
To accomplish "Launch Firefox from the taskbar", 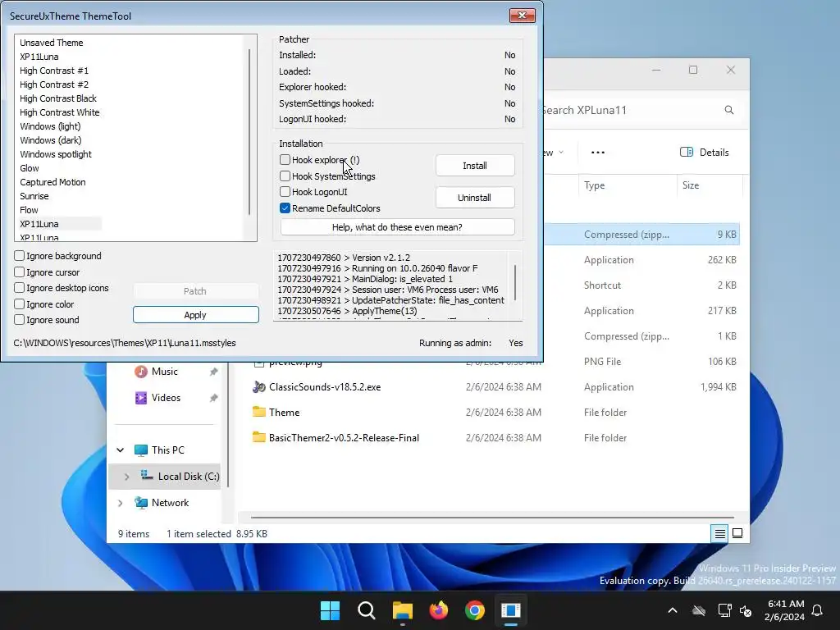I will [438, 610].
